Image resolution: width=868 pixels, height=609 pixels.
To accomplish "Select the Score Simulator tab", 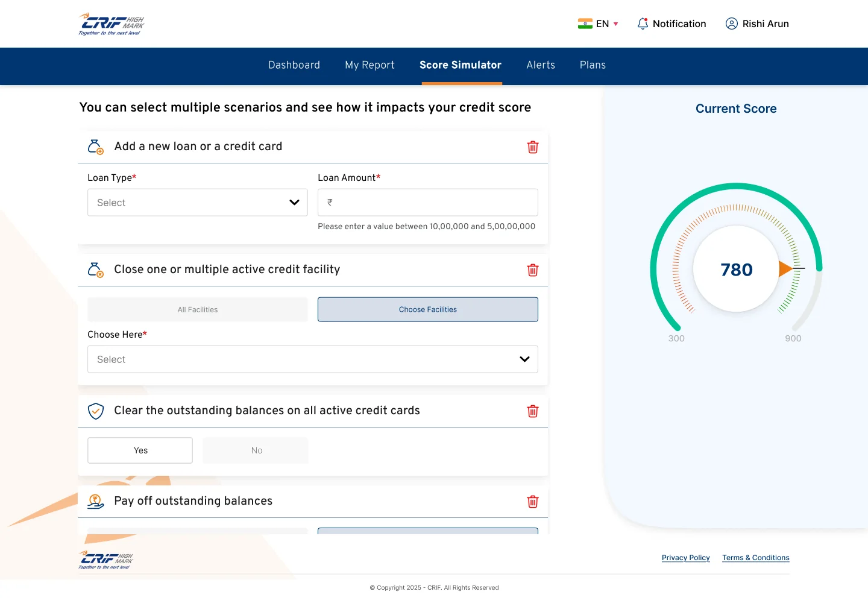I will coord(461,65).
